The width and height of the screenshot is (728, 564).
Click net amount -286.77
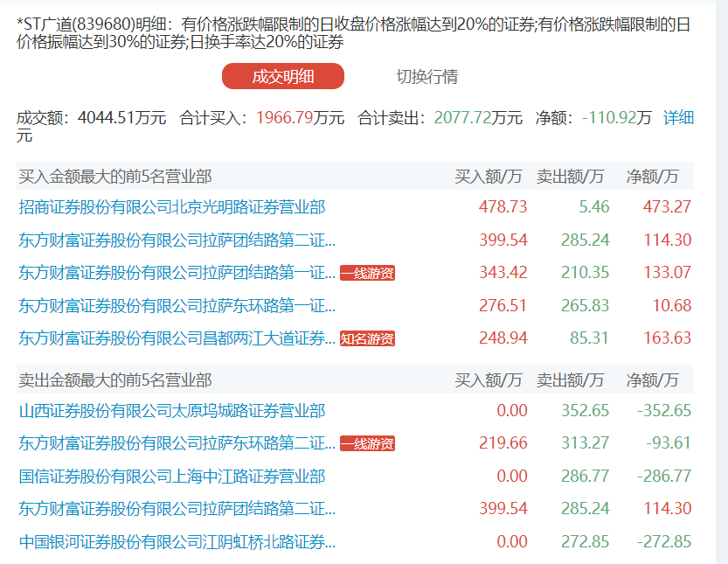pyautogui.click(x=664, y=477)
